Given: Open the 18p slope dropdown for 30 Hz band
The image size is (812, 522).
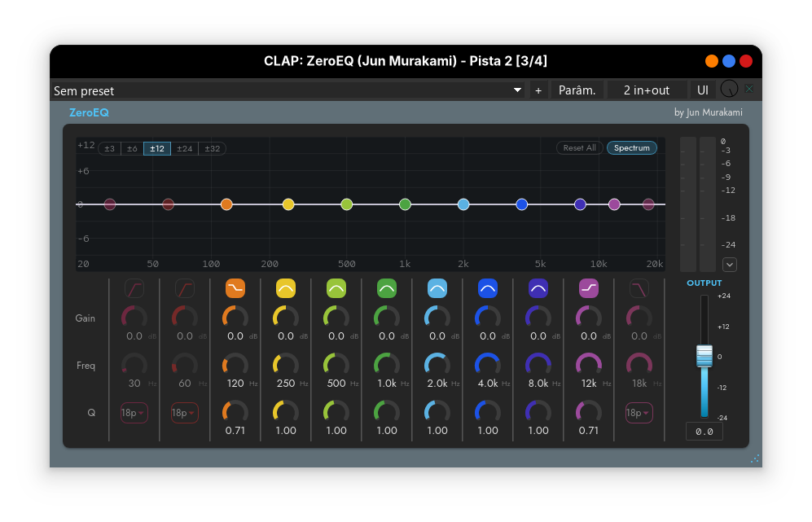Looking at the screenshot, I should point(134,413).
